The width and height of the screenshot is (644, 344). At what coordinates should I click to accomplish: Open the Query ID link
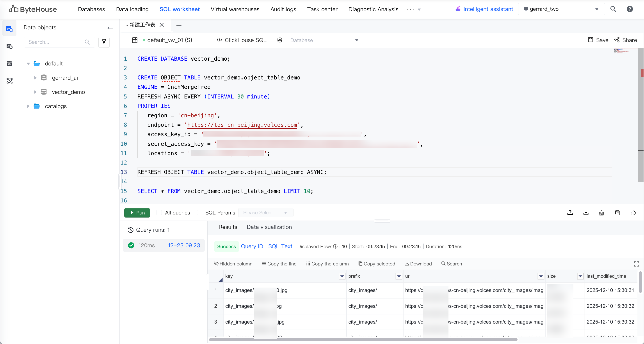(x=252, y=246)
